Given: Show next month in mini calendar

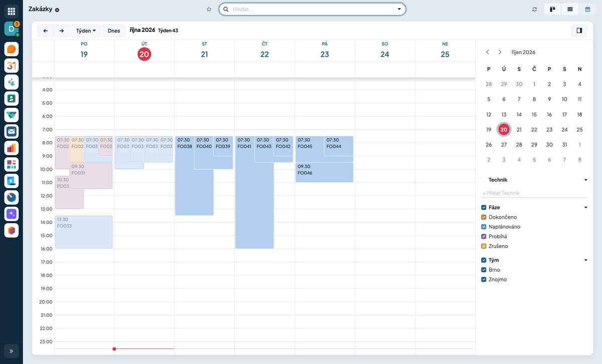Looking at the screenshot, I should point(500,52).
